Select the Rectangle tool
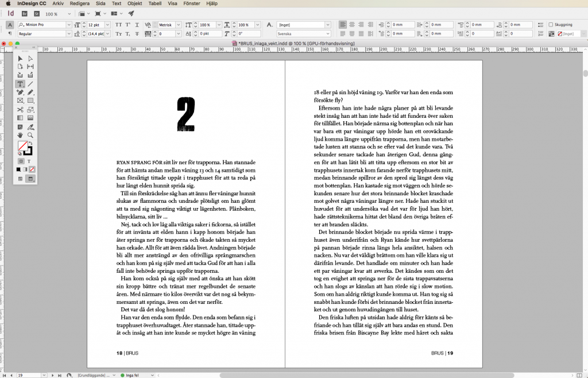The width and height of the screenshot is (588, 378). 30,101
